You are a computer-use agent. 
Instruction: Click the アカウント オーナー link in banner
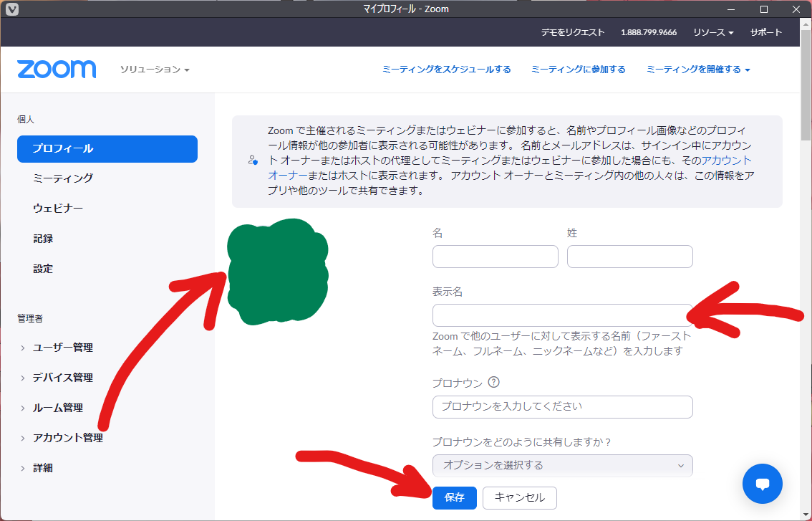click(x=727, y=161)
